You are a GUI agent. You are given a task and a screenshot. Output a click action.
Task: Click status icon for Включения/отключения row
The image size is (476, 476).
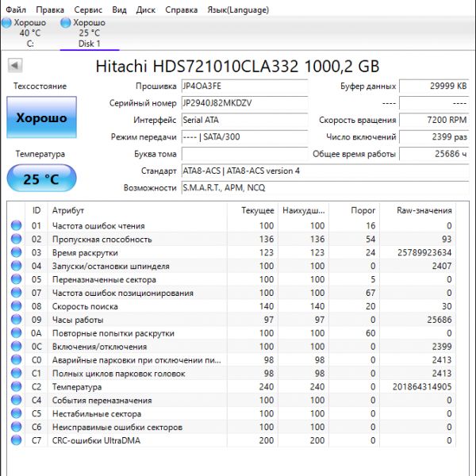coord(16,346)
